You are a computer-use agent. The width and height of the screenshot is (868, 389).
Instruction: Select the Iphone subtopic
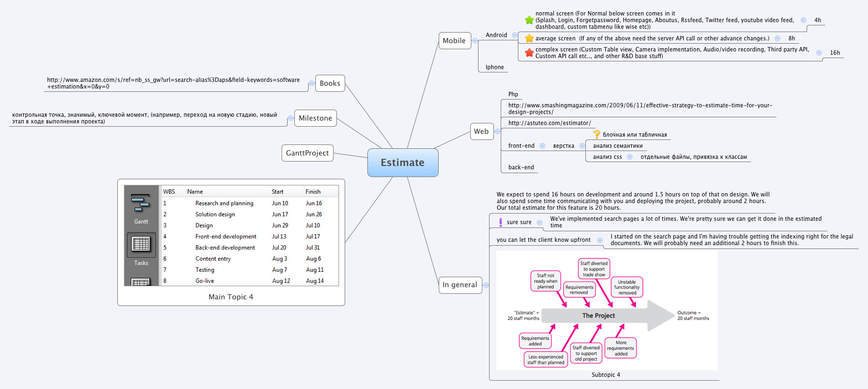pyautogui.click(x=495, y=67)
